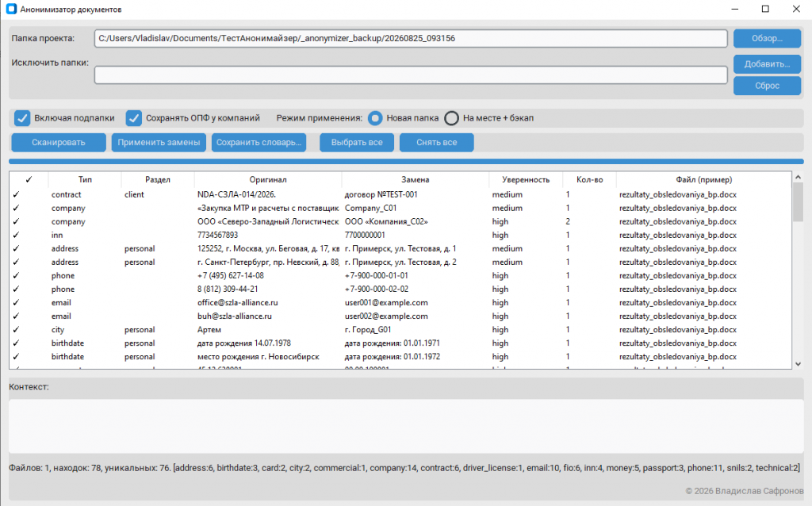Sort table by 'Раздел' column header
The image size is (812, 506).
coord(158,180)
